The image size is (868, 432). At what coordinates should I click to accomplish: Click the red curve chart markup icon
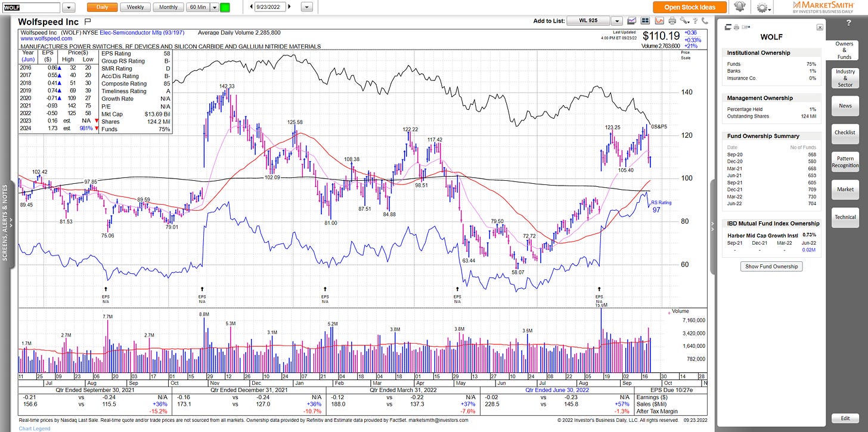[x=659, y=20]
